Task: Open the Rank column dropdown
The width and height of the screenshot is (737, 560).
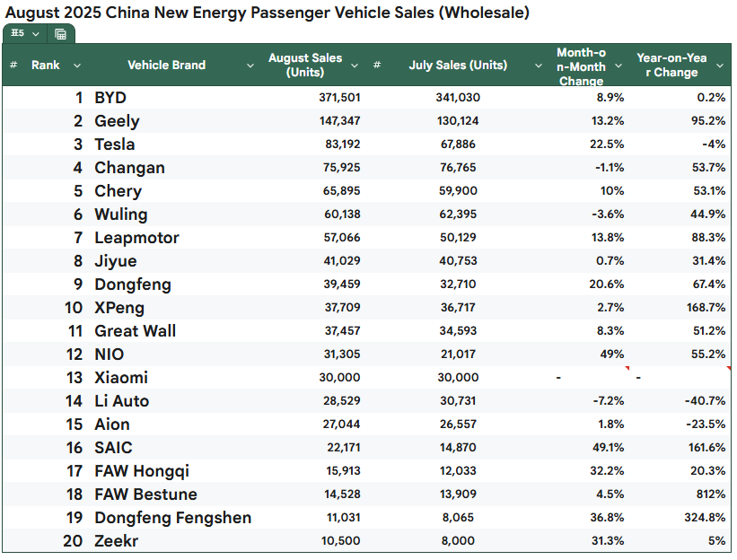Action: 77,65
